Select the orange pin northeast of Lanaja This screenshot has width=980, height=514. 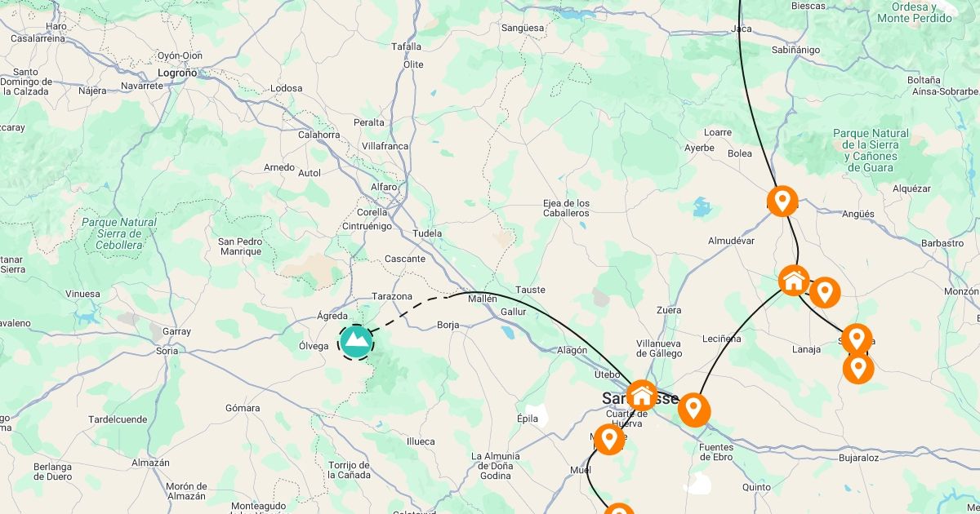point(857,339)
